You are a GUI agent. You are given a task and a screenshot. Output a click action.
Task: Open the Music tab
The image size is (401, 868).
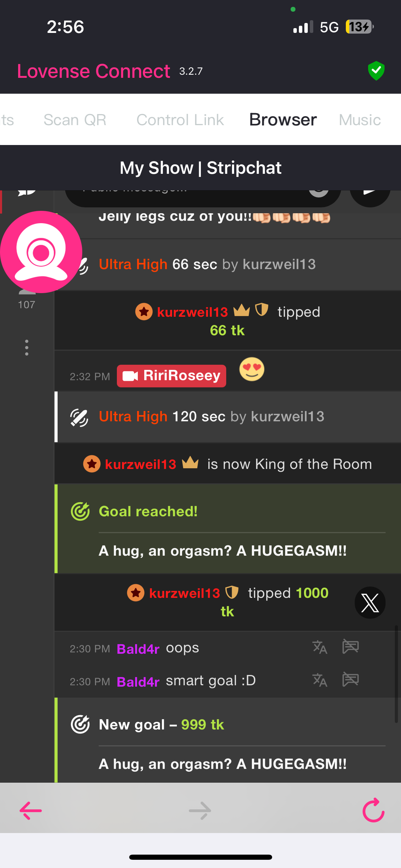[x=360, y=120]
